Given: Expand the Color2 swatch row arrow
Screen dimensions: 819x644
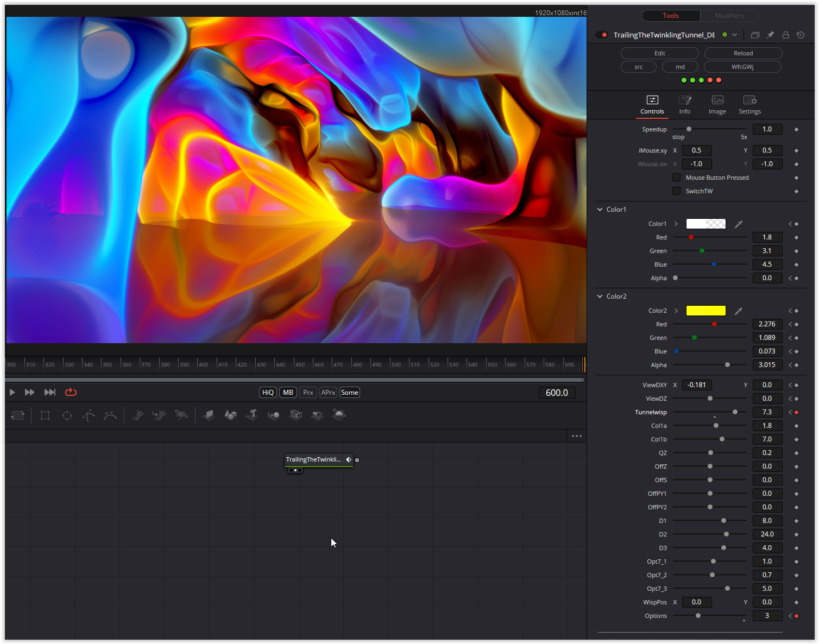Looking at the screenshot, I should coord(676,311).
